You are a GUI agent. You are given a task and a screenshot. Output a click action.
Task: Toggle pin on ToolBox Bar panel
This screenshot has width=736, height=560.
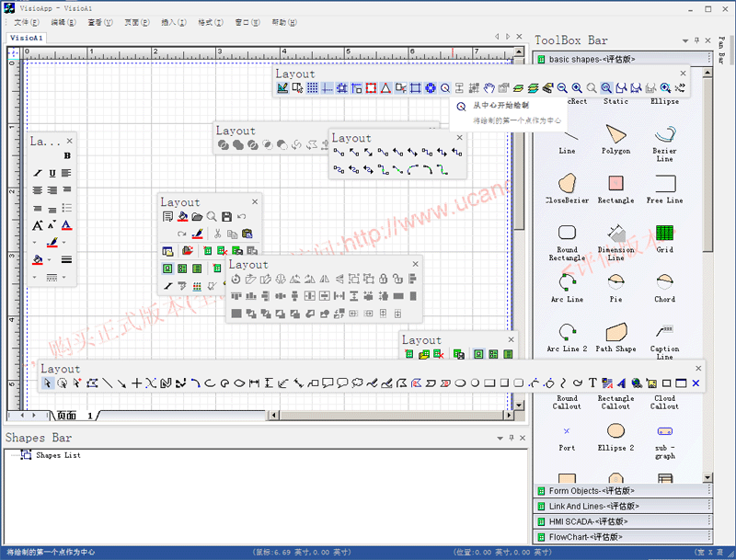click(696, 40)
